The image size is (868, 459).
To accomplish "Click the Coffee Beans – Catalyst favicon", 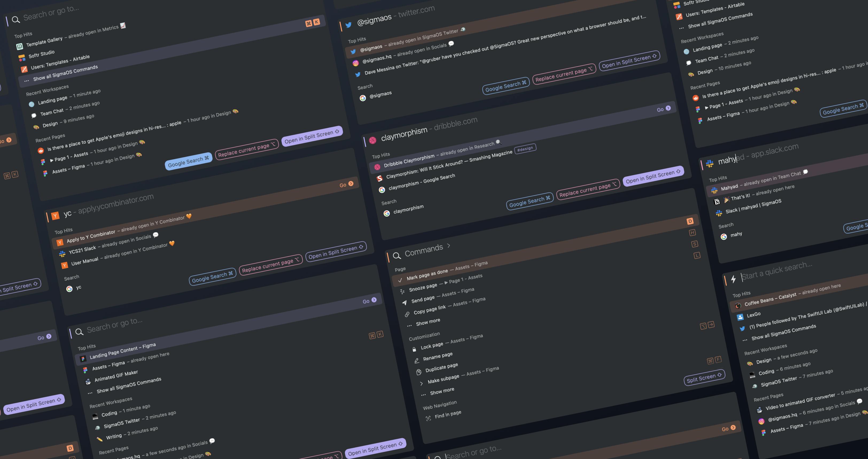I will (738, 306).
